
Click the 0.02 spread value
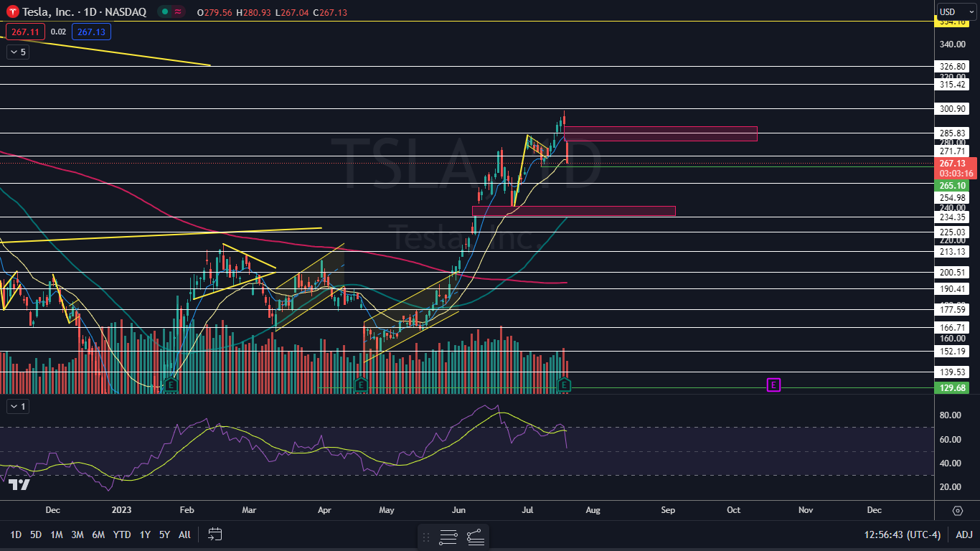click(59, 32)
